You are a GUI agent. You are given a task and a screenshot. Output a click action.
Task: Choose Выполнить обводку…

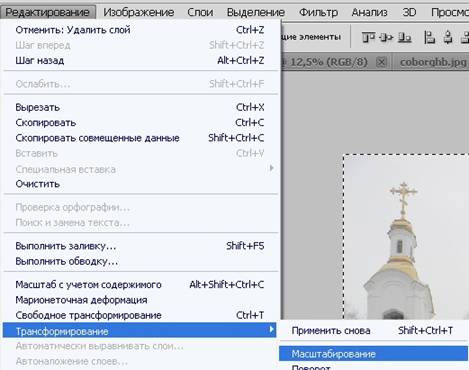(x=140, y=261)
